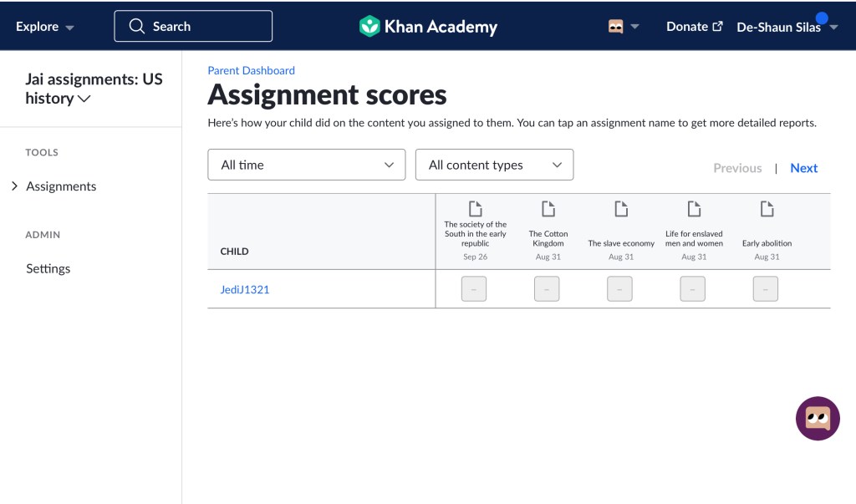This screenshot has width=856, height=504.
Task: Go to the Parent Dashboard breadcrumb link
Action: point(251,71)
